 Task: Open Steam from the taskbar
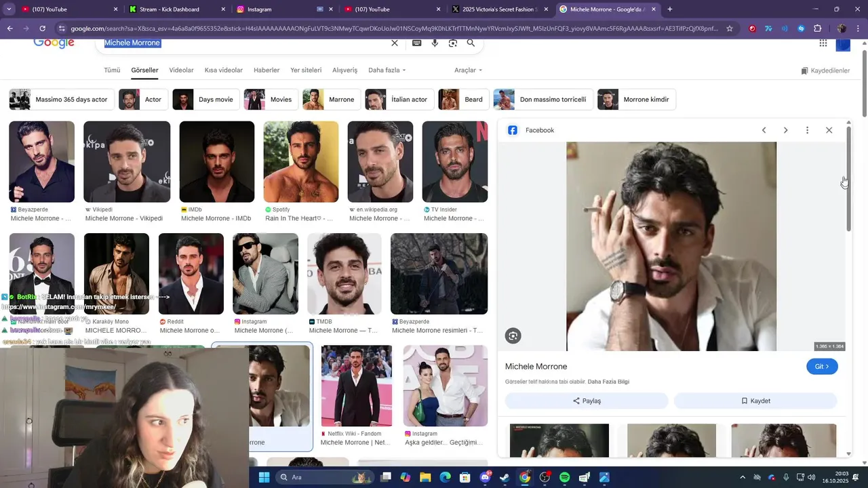505,477
